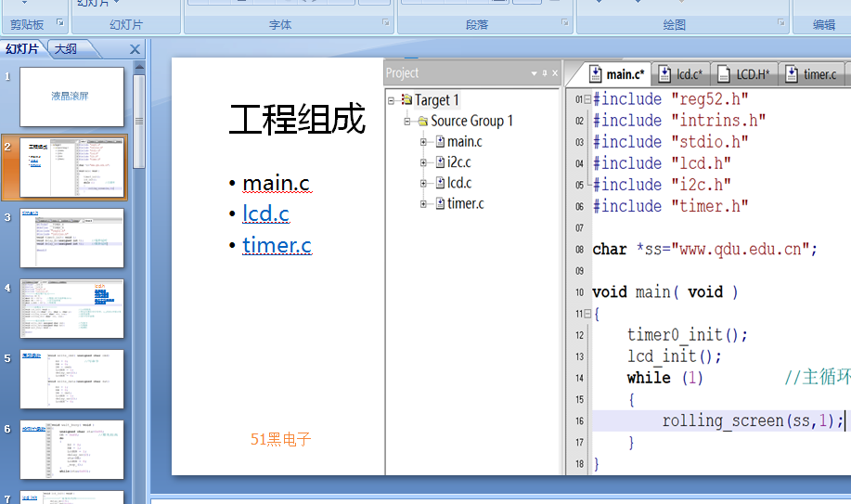Click the line #include "reg52.h"
This screenshot has height=504, width=851.
tap(671, 98)
